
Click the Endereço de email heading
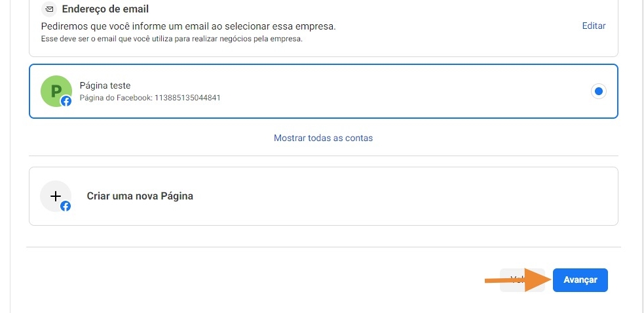pos(105,9)
